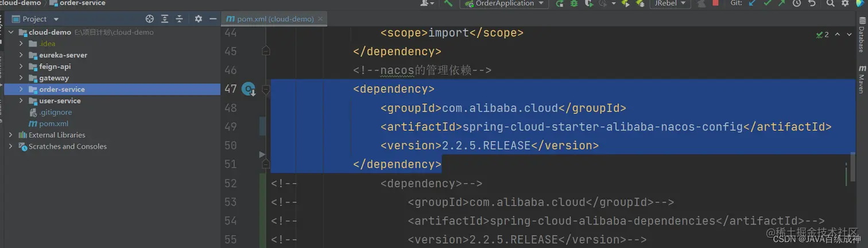Expand Scratches and Consoles node
Viewport: 868px width, 248px height.
tap(11, 146)
